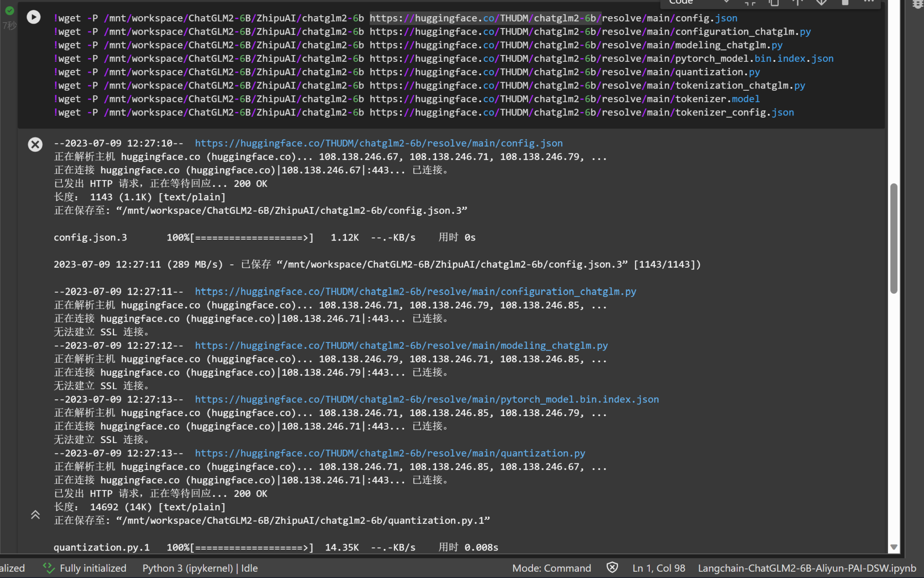Click Ln 1, Col 98 position indicator
The height and width of the screenshot is (578, 924).
658,568
